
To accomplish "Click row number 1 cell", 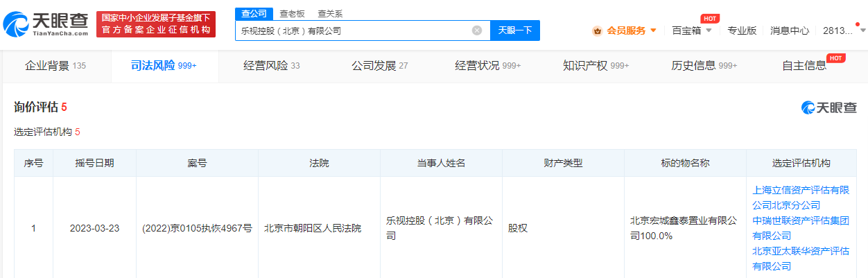I will pyautogui.click(x=33, y=228).
